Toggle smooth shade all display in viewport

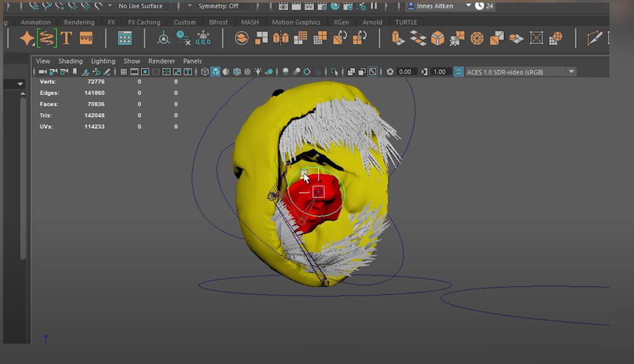(x=215, y=72)
